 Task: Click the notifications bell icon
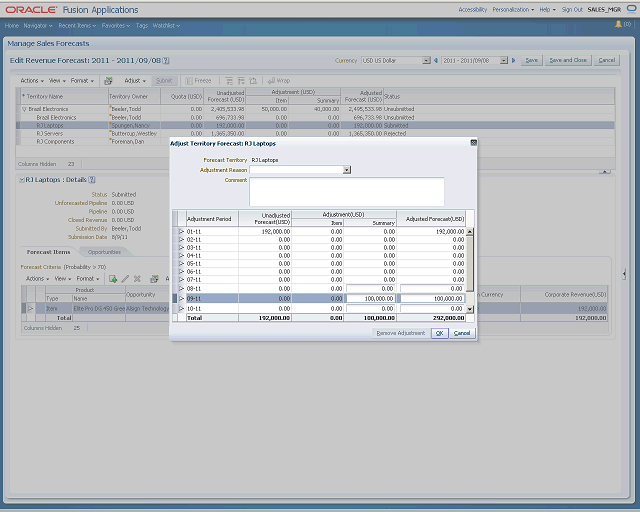tap(618, 24)
